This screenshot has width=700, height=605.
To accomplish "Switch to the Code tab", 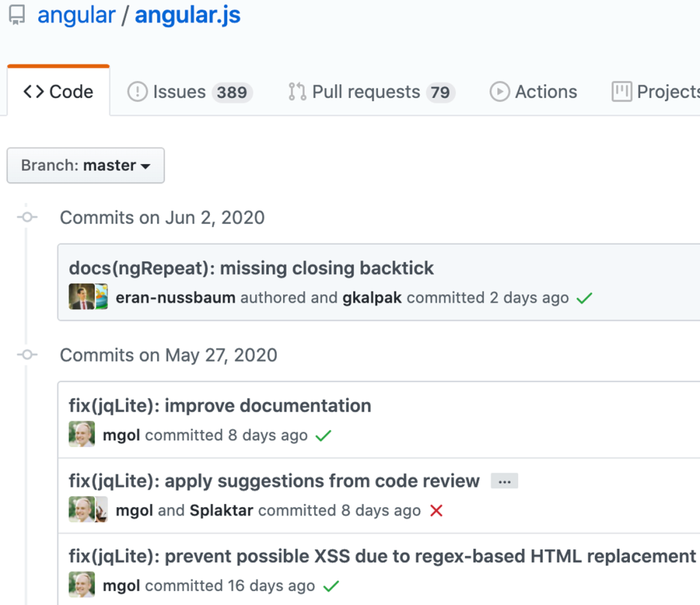I will coord(58,91).
